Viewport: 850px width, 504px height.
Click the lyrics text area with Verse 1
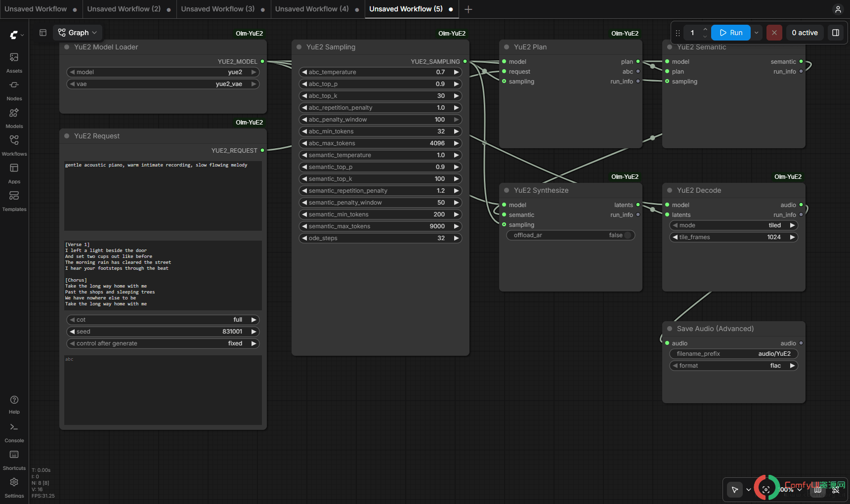point(163,275)
